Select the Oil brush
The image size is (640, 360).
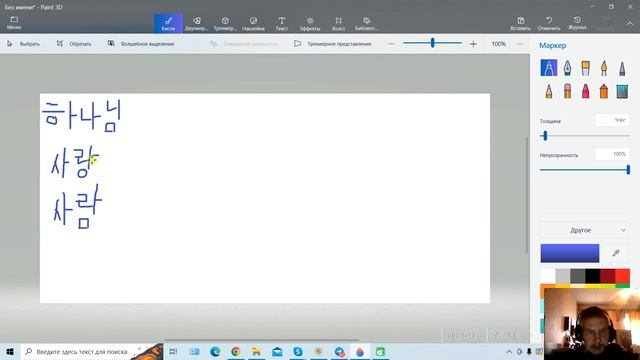tap(585, 68)
